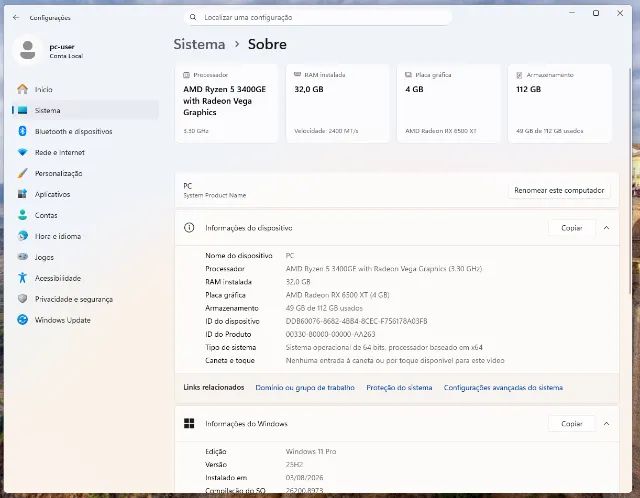This screenshot has width=640, height=498.
Task: Click System Product Name text
Action: (x=215, y=196)
